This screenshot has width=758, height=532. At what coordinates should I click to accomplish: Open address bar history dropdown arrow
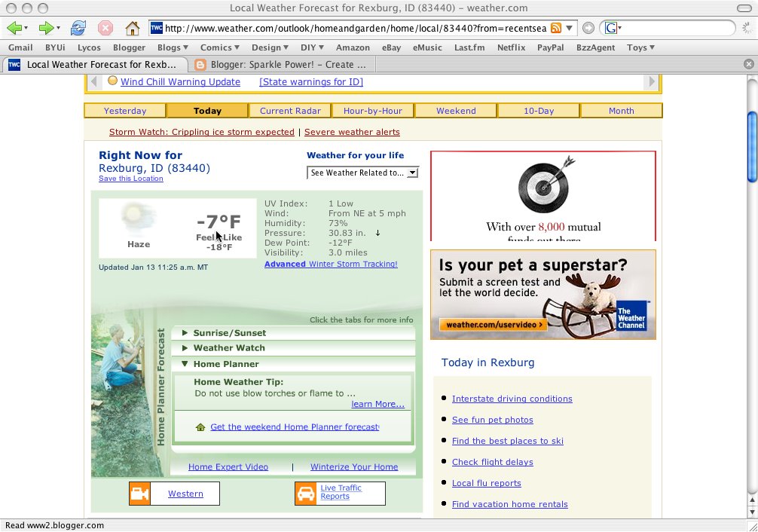(570, 28)
